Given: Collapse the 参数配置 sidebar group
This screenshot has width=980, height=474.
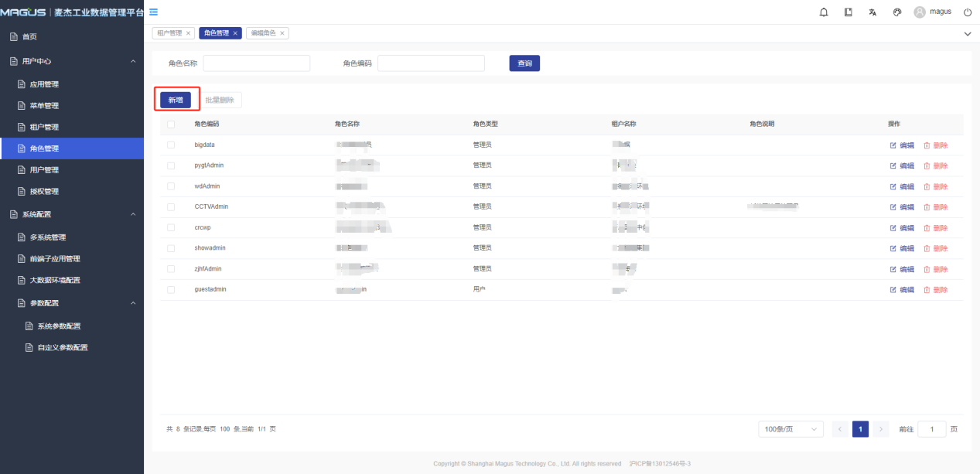Looking at the screenshot, I should click(132, 303).
